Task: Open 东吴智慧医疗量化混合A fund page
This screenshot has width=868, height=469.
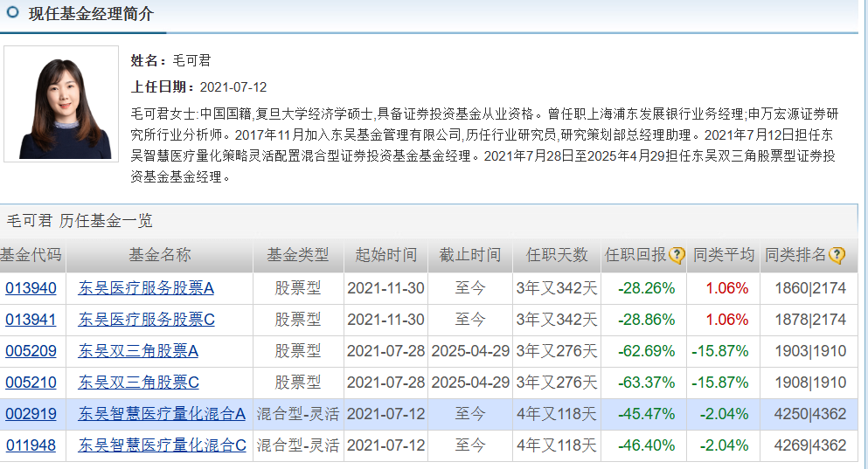Action: click(x=162, y=414)
